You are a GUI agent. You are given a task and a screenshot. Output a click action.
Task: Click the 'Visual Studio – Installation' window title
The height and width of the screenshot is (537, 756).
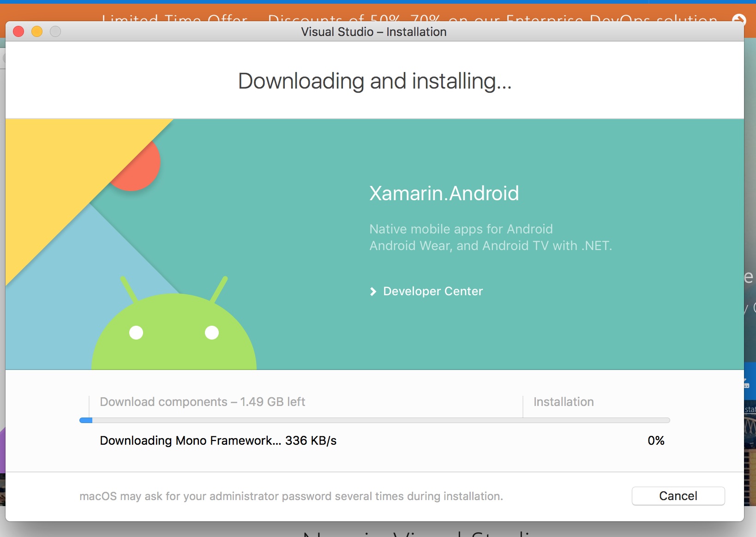tap(374, 32)
